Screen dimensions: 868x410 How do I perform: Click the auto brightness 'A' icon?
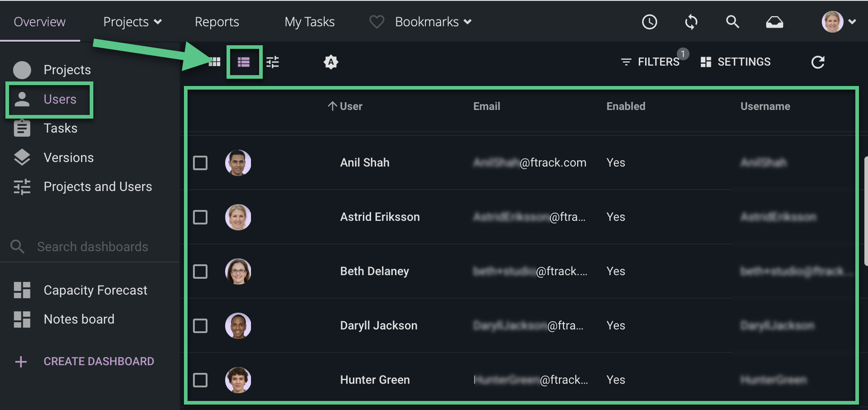click(x=331, y=62)
